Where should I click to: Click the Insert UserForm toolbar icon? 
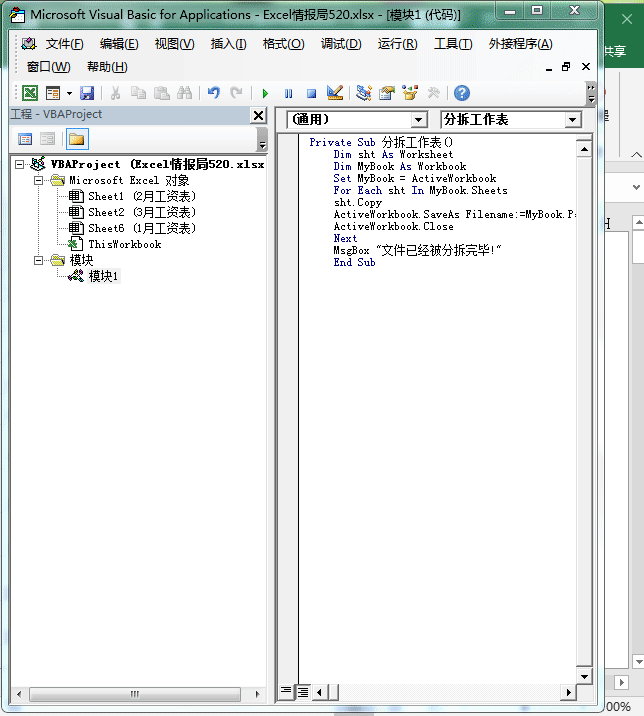53,93
